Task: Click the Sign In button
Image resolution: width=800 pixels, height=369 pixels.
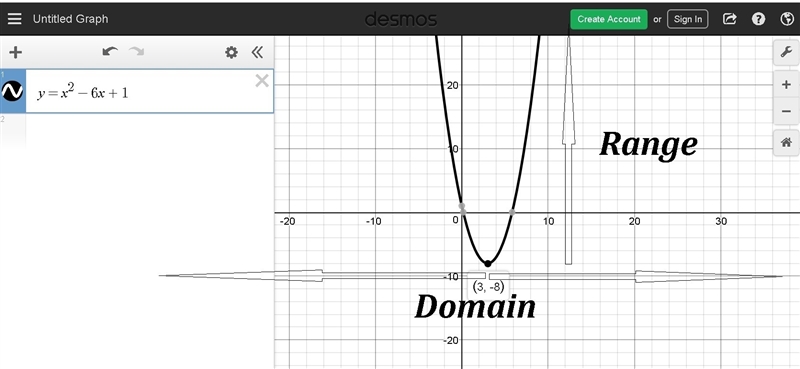Action: pos(687,19)
